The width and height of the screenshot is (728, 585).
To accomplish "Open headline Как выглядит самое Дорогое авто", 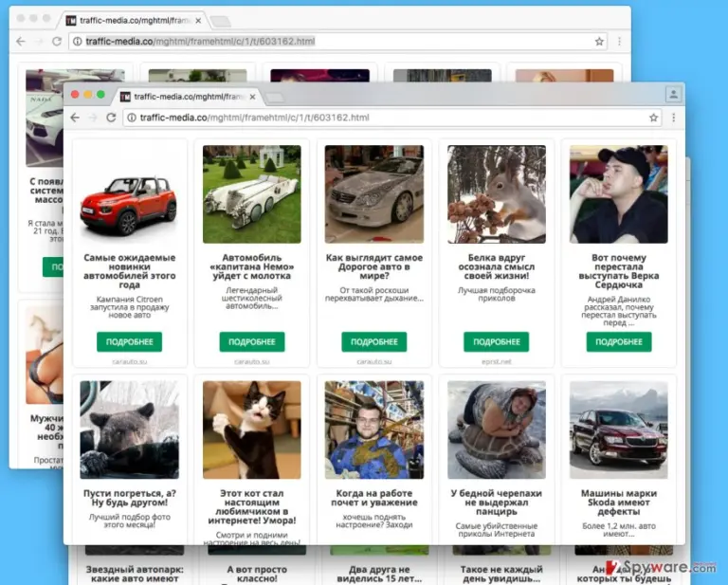I will coord(374,266).
